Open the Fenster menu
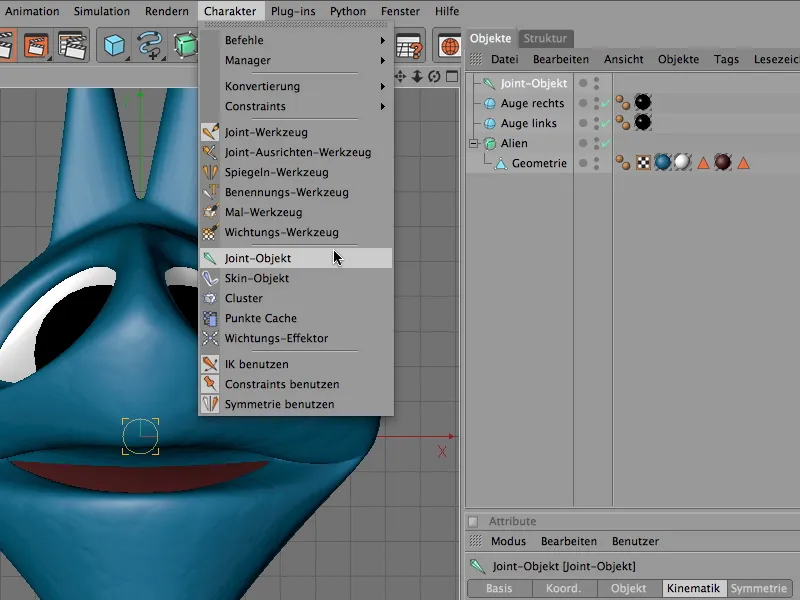Viewport: 800px width, 600px height. tap(400, 11)
